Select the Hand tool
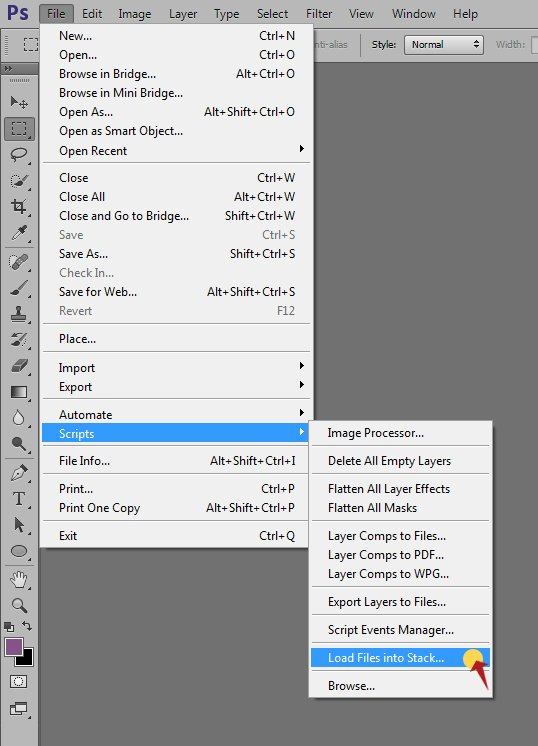 pos(19,579)
